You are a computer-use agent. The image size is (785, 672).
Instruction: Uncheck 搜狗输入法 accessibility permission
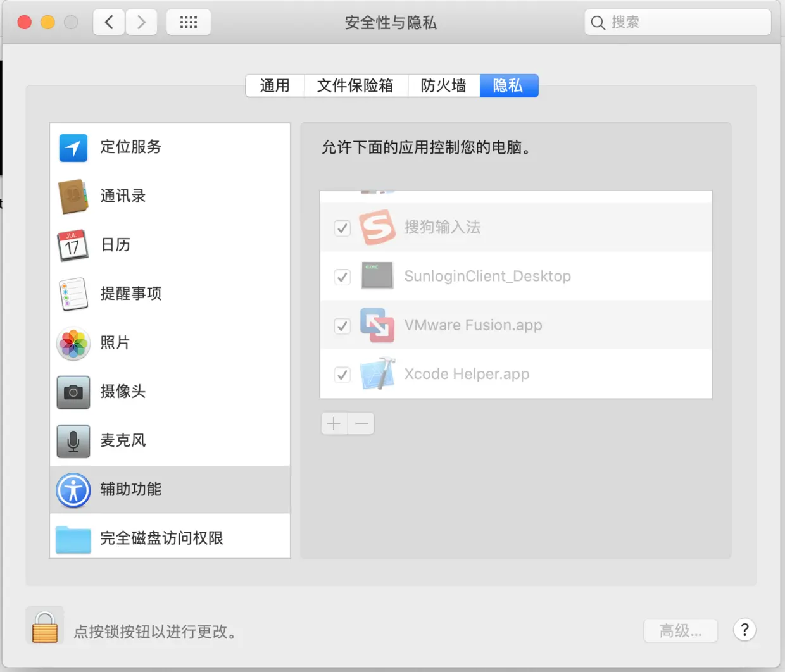(x=342, y=228)
